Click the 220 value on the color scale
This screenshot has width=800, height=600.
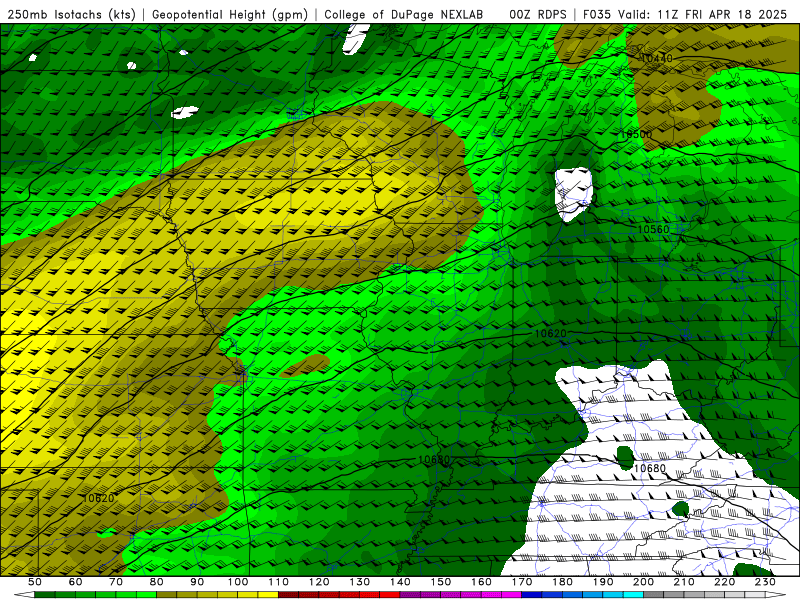pyautogui.click(x=724, y=582)
